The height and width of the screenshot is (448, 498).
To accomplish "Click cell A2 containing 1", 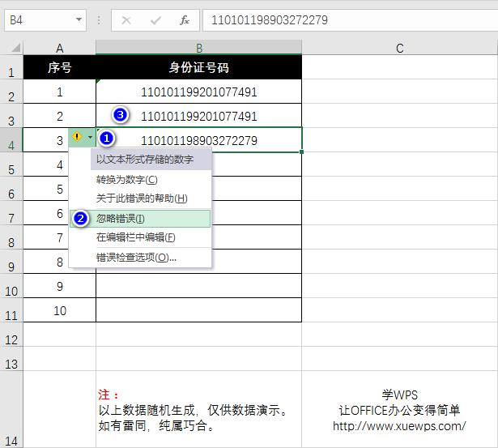I will click(x=59, y=92).
